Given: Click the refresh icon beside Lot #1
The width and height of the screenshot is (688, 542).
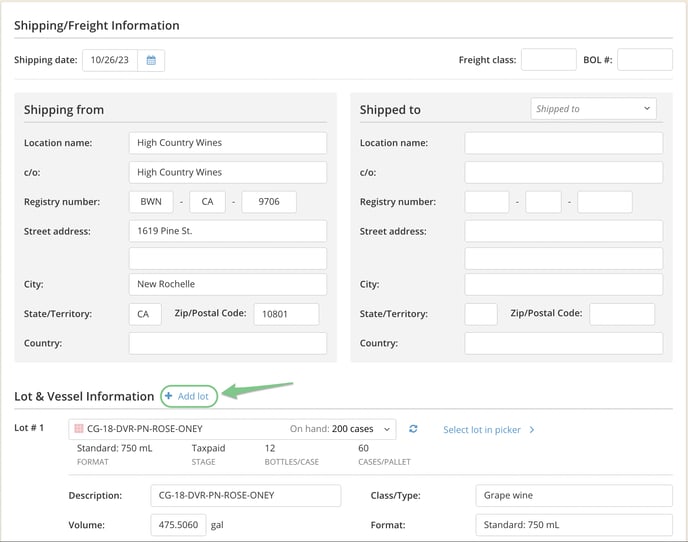Looking at the screenshot, I should tap(413, 429).
